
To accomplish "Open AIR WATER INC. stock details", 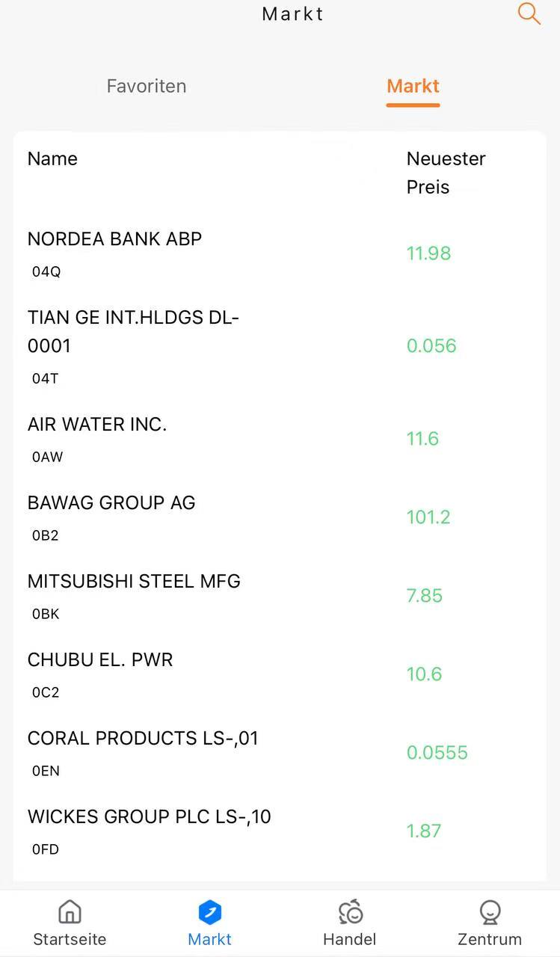I will click(97, 425).
